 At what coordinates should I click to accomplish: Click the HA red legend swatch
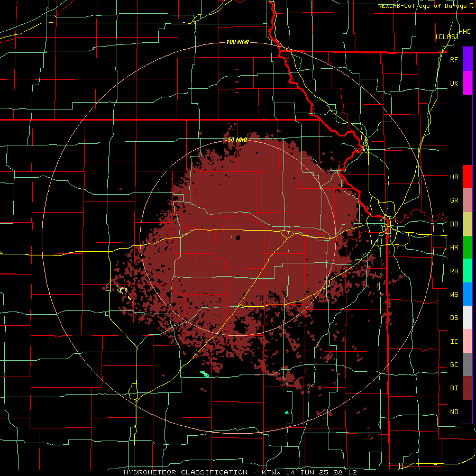point(467,177)
